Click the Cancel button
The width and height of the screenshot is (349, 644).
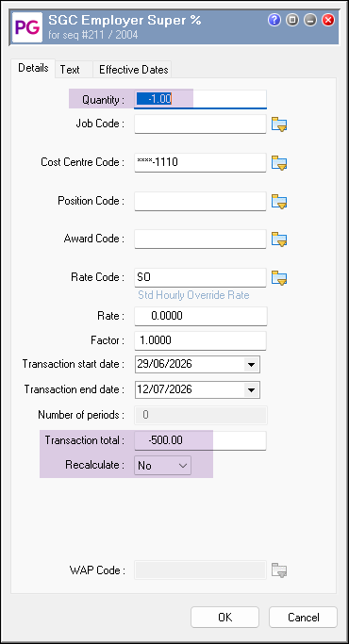tap(304, 618)
